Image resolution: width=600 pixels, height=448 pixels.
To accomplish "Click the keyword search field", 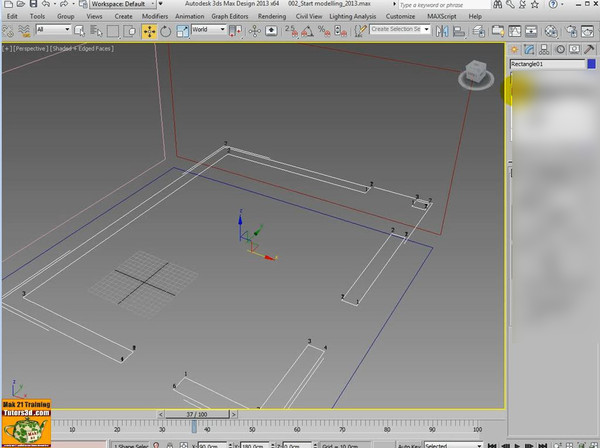I will tap(445, 5).
